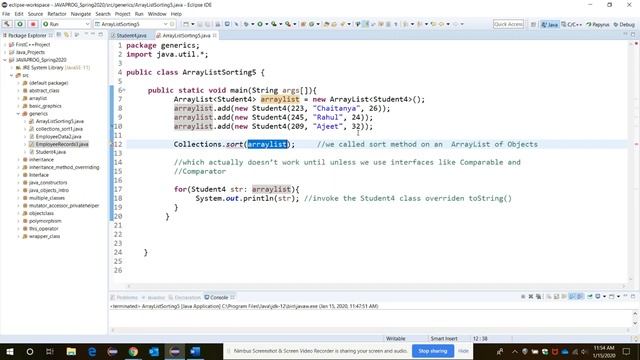Select the wrapper_class package

pos(44,236)
